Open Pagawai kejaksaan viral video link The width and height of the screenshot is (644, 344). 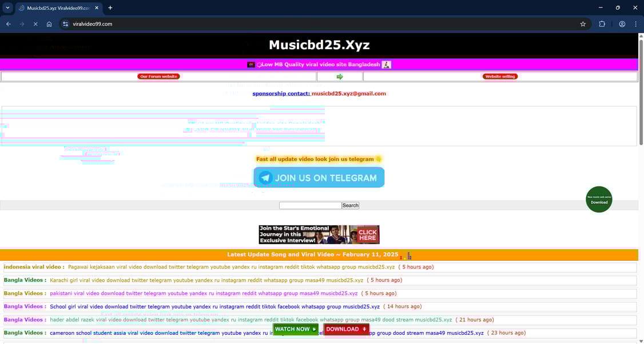231,267
